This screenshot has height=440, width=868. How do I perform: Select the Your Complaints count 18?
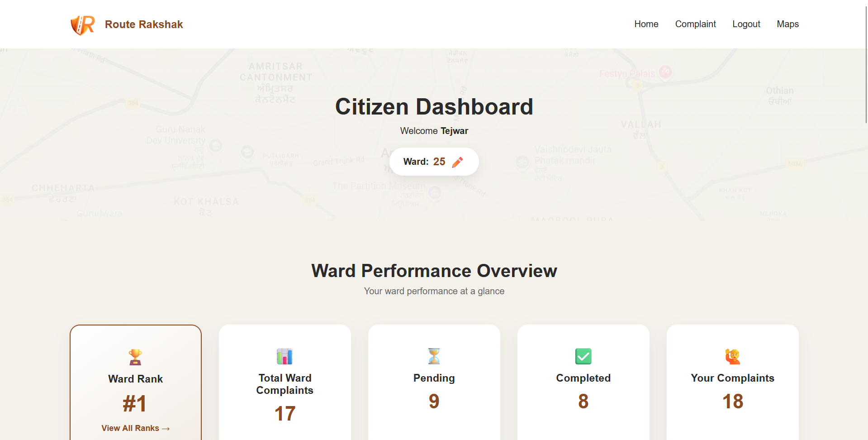click(732, 401)
